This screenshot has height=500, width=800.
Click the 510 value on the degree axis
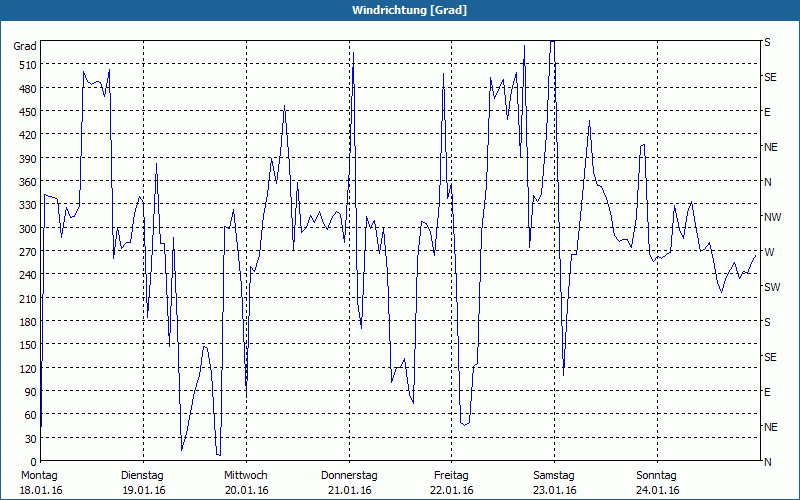pyautogui.click(x=27, y=65)
